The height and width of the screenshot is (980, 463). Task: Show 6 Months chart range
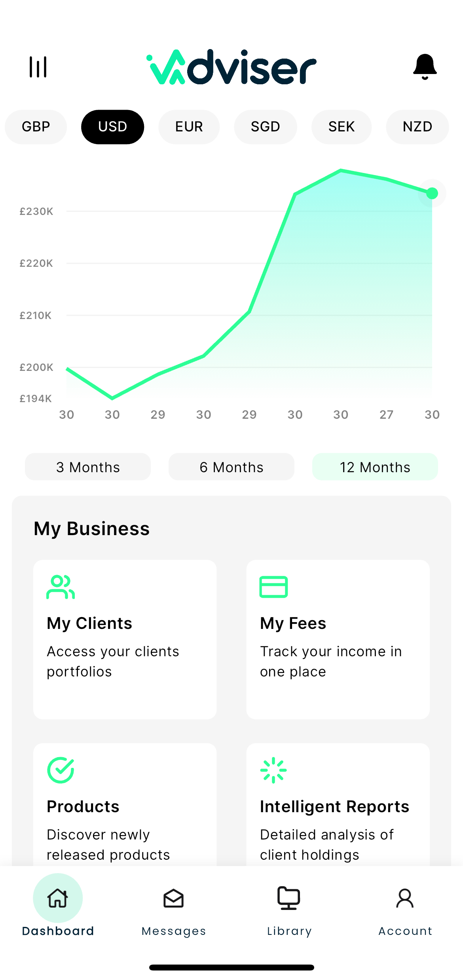pyautogui.click(x=231, y=467)
